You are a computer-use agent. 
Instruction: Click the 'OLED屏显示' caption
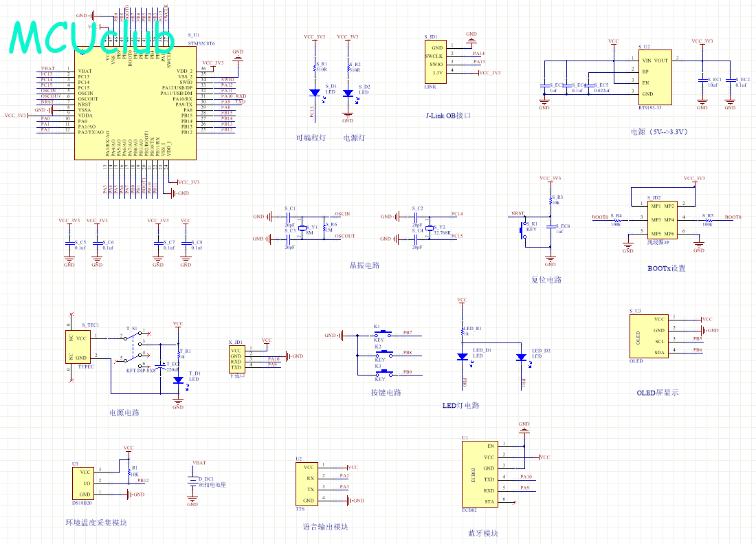tap(657, 393)
